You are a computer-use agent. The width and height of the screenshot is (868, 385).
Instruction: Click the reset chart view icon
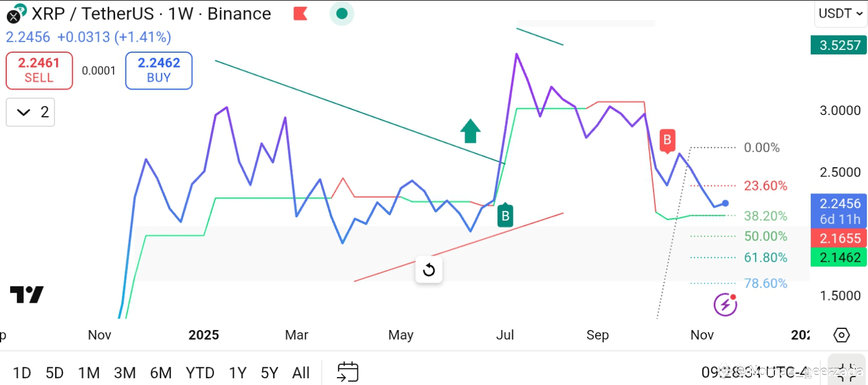(x=429, y=270)
